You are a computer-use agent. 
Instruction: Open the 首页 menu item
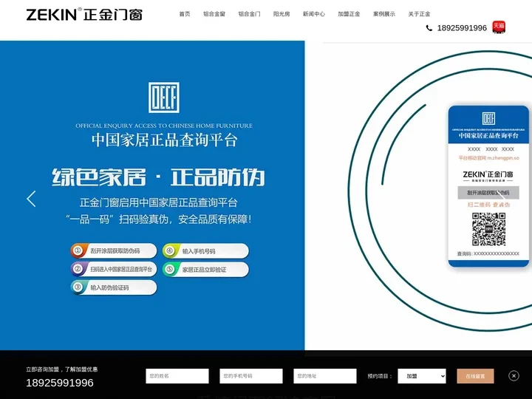[x=185, y=14]
